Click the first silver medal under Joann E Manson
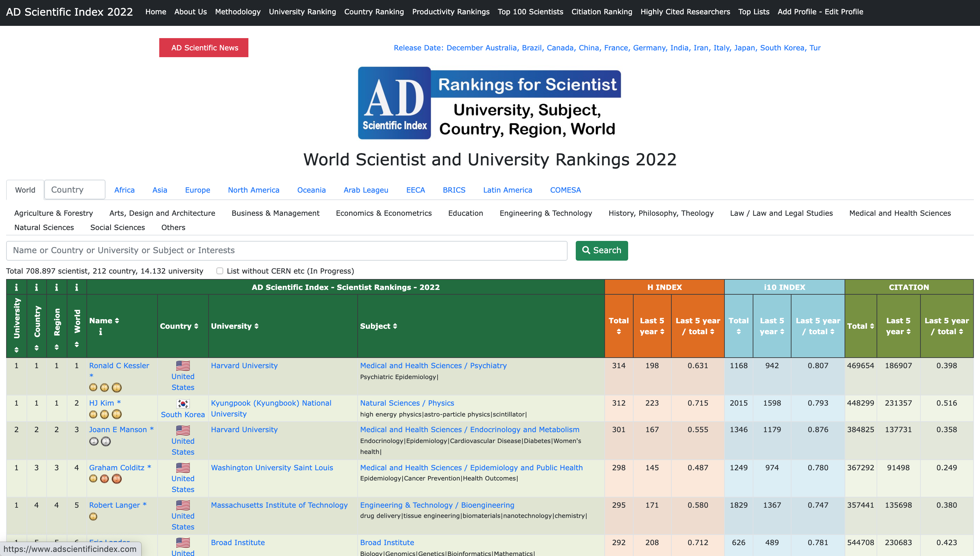The image size is (980, 556). 94,441
